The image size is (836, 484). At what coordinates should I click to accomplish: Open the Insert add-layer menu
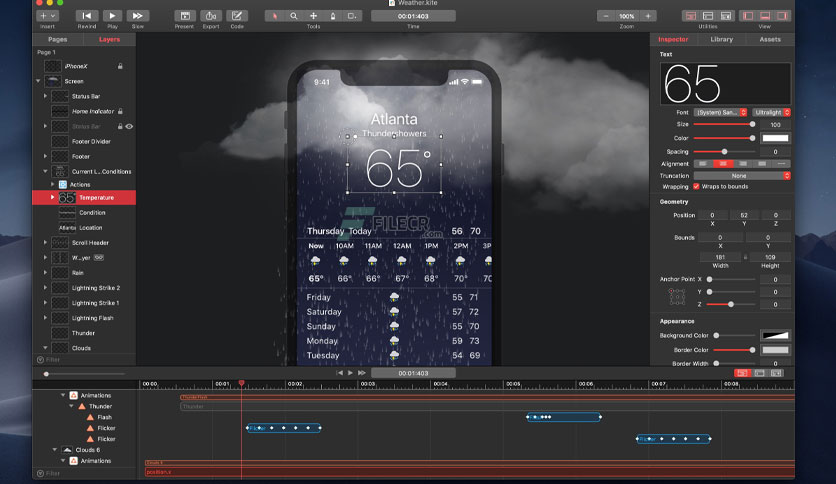(x=47, y=16)
